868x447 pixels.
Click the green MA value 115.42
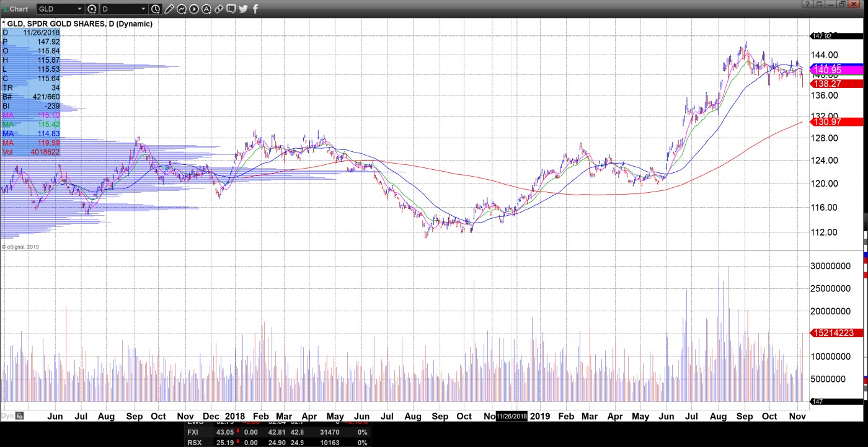pos(48,125)
